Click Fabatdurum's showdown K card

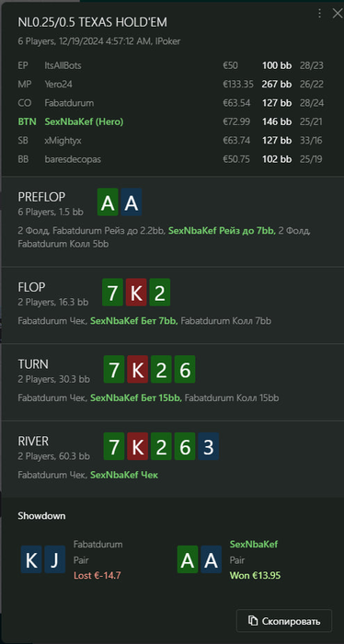[x=31, y=559]
